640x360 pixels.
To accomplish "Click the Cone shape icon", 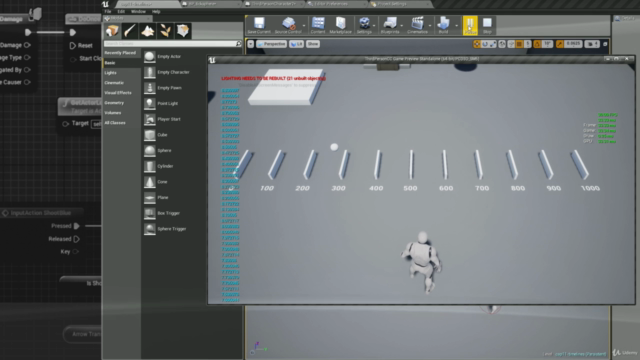I will coord(149,182).
